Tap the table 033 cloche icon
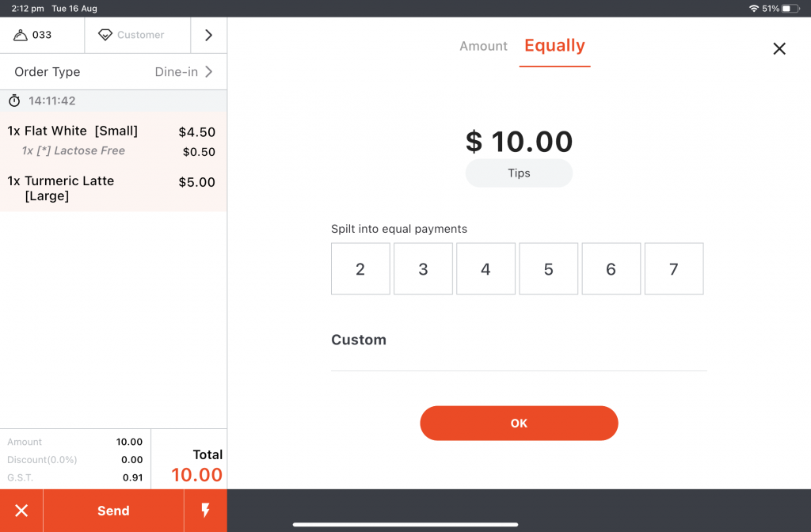The height and width of the screenshot is (532, 811). pyautogui.click(x=21, y=35)
